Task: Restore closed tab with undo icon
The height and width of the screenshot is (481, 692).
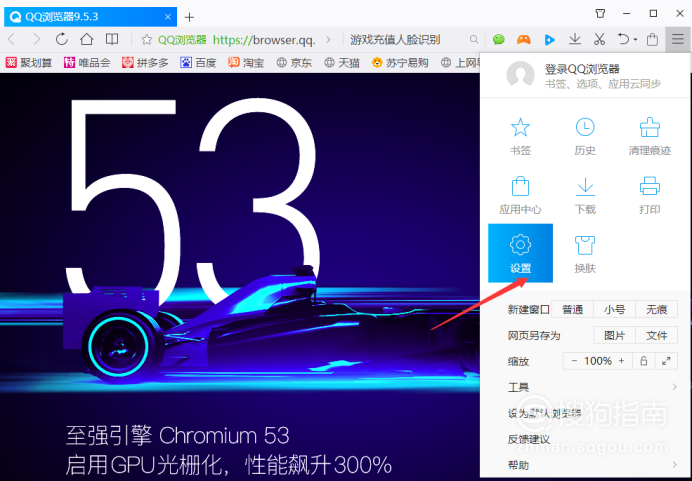Action: (623, 40)
